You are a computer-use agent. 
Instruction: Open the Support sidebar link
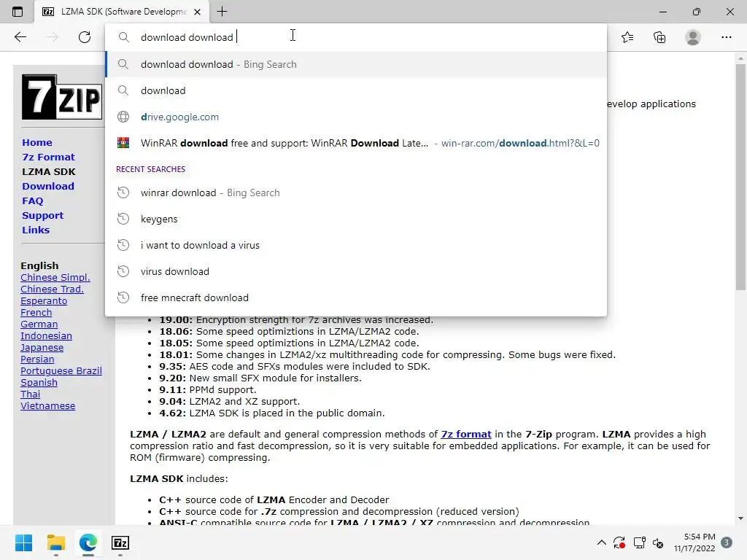42,216
